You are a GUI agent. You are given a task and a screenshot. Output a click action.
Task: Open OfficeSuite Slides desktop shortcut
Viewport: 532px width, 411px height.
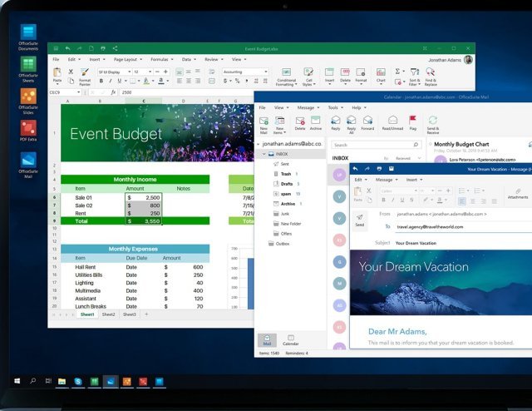[28, 101]
